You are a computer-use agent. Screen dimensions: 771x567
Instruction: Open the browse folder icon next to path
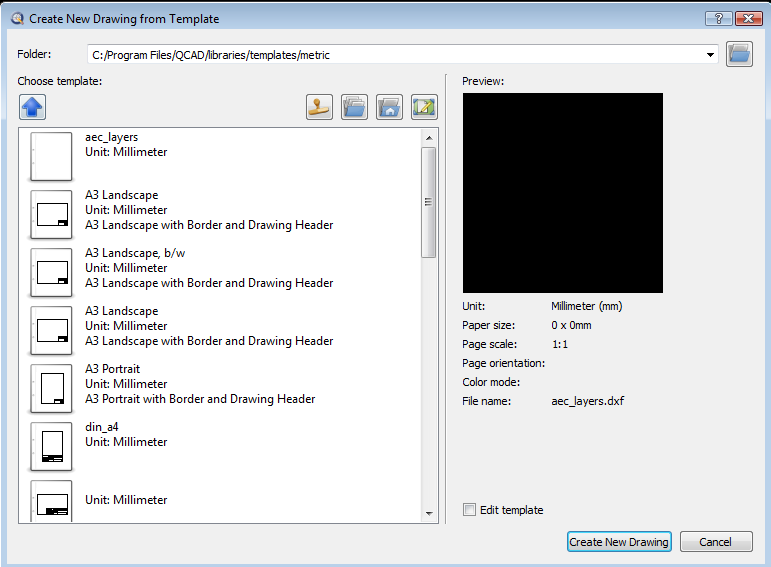click(x=739, y=55)
